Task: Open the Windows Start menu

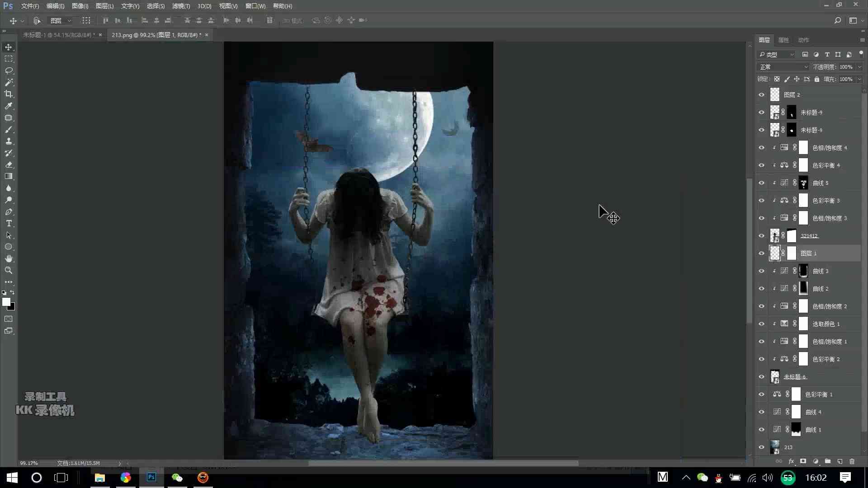Action: tap(12, 477)
